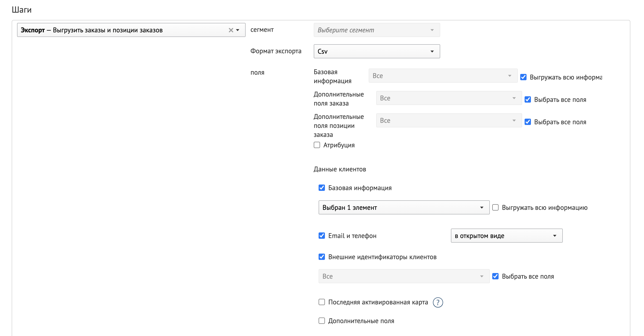
Task: Uncheck 'Выбрать все поля' for order position fields
Action: (528, 122)
